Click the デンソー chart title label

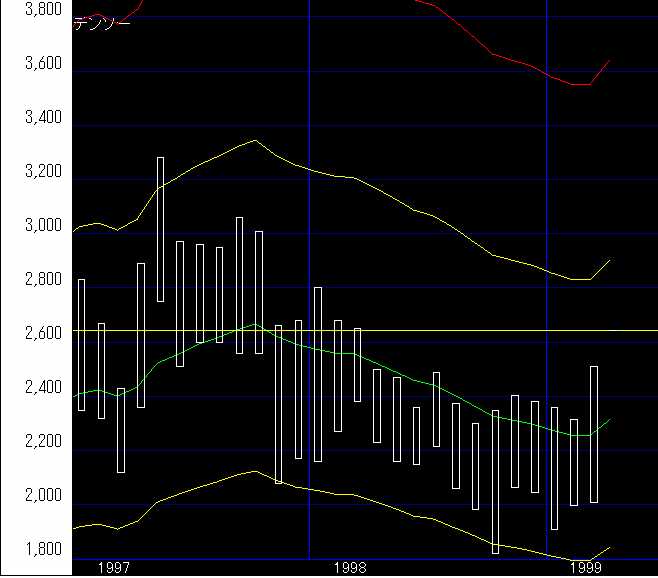pos(102,23)
